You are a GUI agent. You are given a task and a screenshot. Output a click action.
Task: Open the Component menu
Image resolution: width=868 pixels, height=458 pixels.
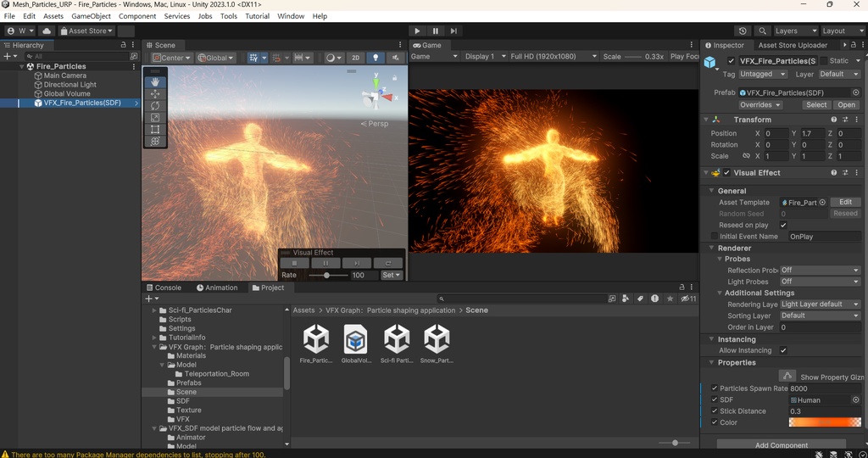137,16
